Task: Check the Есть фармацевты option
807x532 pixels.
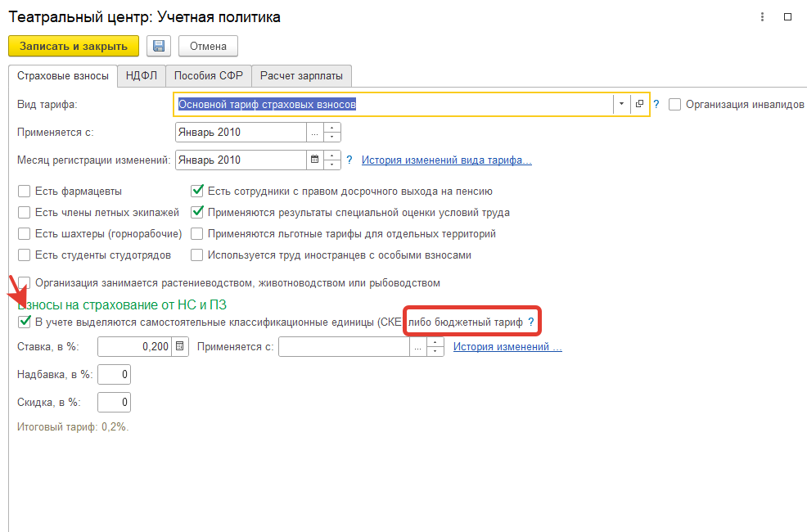Action: [25, 192]
